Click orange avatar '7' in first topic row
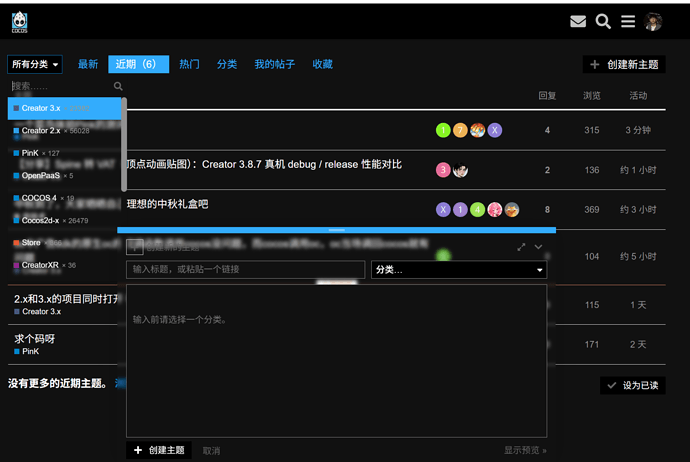This screenshot has width=690, height=462. [460, 130]
